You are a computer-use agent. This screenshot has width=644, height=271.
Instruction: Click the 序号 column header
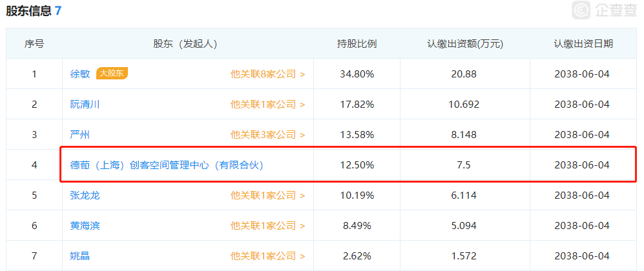click(34, 44)
